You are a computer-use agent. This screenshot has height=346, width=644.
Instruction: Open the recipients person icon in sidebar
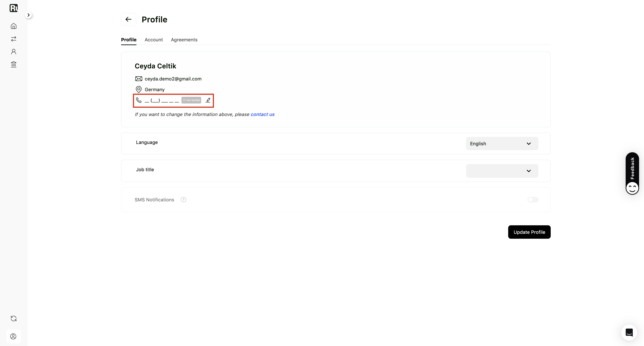pyautogui.click(x=13, y=52)
